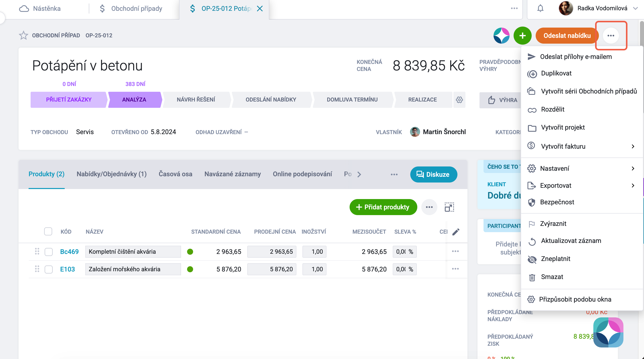This screenshot has width=644, height=359.
Task: Edit prodejní cena field 5 876,20
Action: click(x=272, y=269)
